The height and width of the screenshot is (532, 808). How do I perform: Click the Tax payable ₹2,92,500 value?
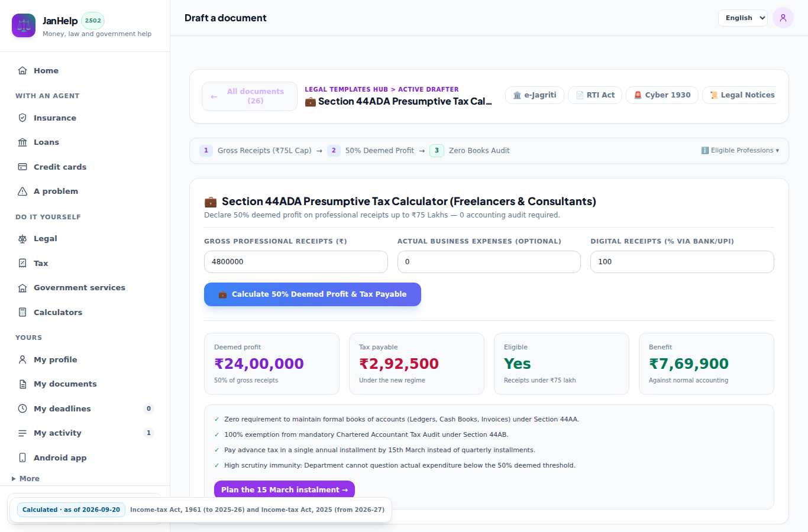coord(399,364)
